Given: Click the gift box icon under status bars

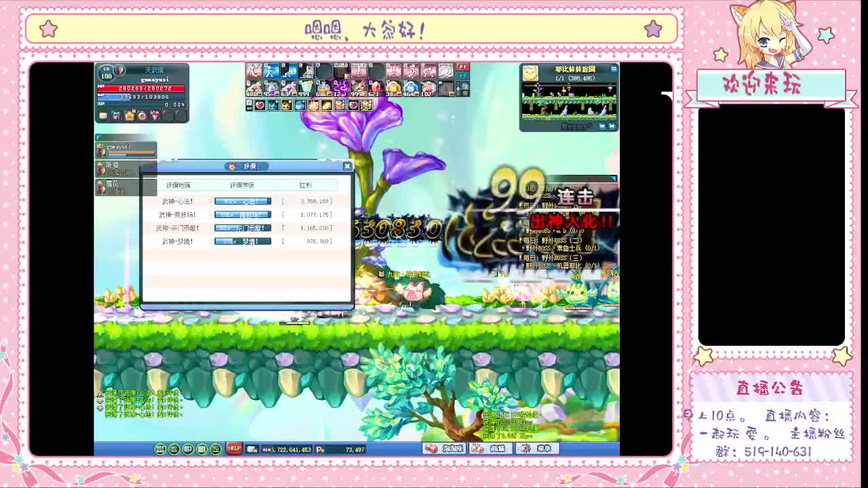Looking at the screenshot, I should [116, 116].
